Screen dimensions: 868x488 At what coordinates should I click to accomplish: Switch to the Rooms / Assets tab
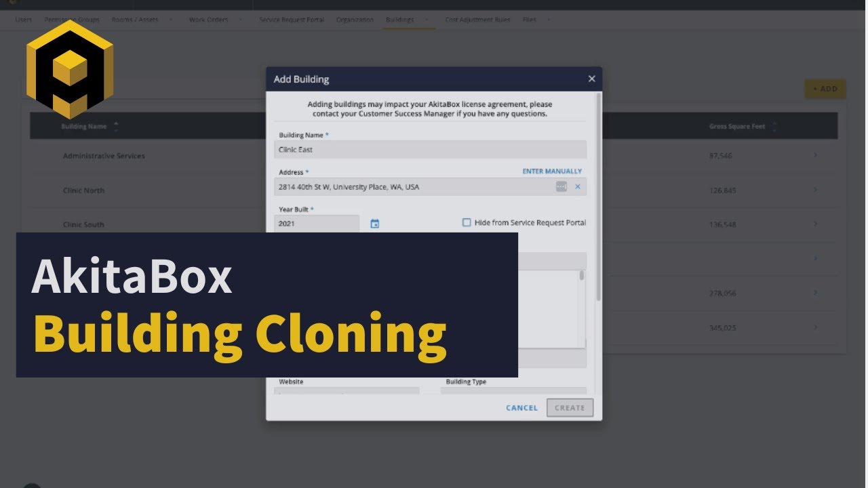(134, 20)
